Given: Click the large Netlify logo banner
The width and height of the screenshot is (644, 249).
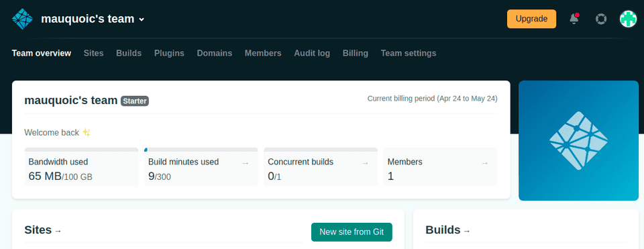Looking at the screenshot, I should click(578, 140).
